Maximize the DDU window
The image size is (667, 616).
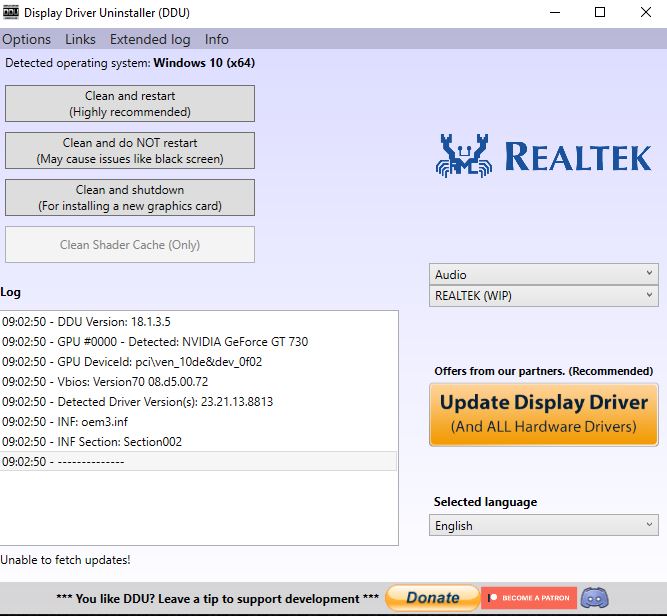coord(600,13)
